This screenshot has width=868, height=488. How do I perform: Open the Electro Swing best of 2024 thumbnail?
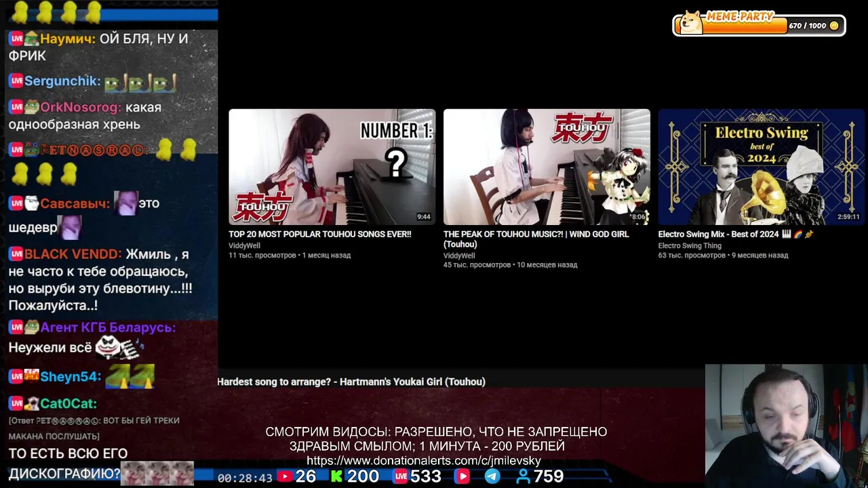762,167
